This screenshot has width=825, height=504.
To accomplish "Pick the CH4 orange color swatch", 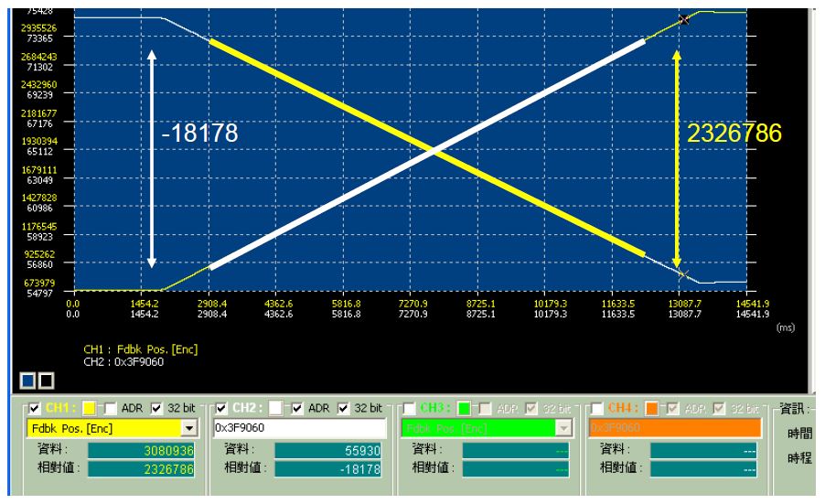I will 649,407.
